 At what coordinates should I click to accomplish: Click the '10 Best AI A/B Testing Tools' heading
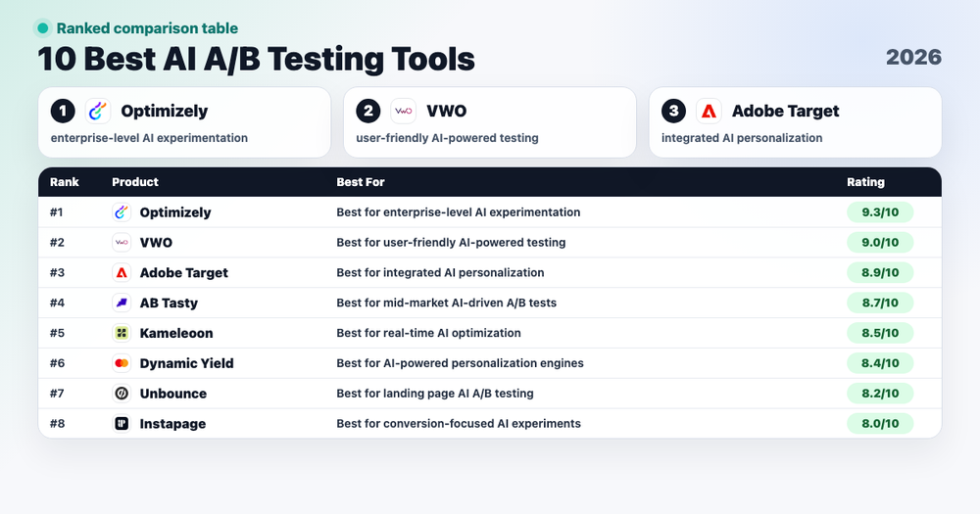click(256, 60)
